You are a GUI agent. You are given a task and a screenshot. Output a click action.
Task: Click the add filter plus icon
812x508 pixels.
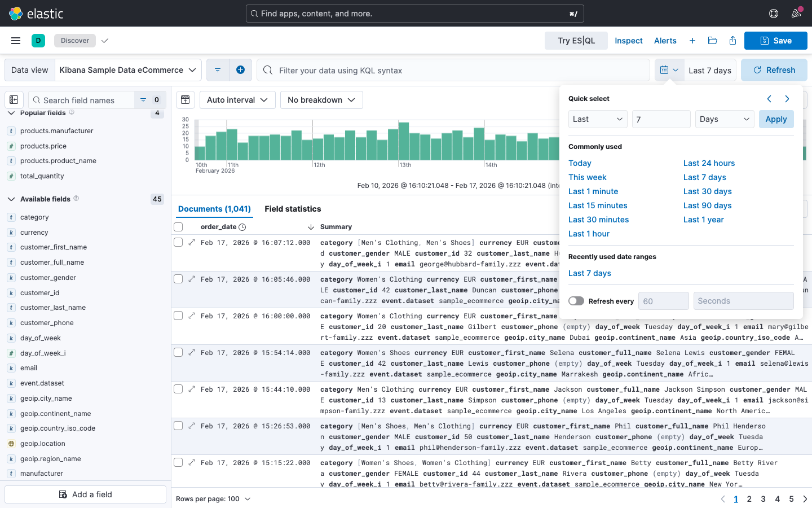240,70
